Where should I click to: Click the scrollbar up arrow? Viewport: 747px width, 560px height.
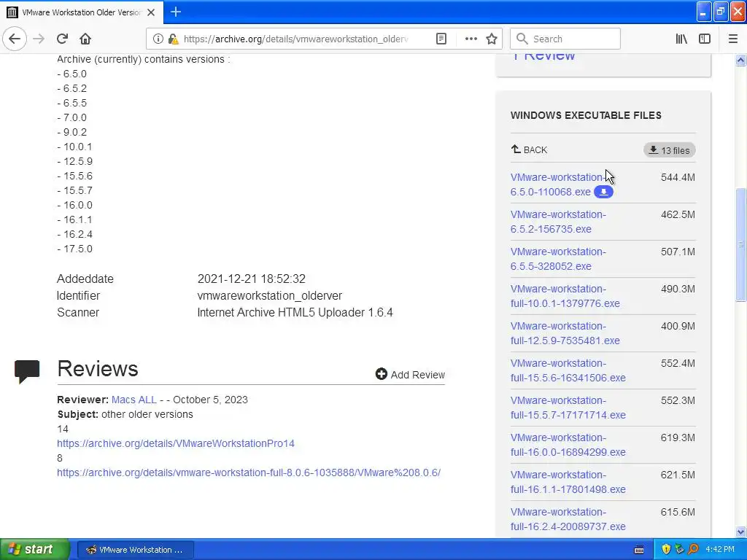740,60
